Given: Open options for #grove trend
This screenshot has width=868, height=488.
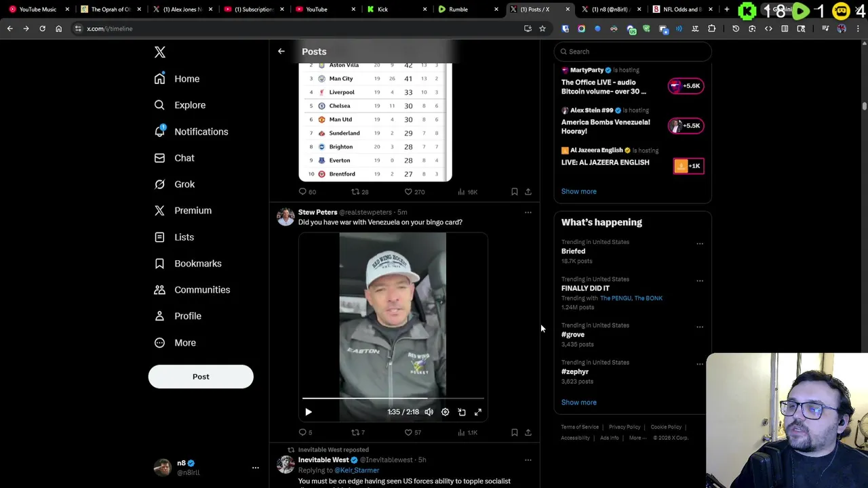Looking at the screenshot, I should coord(700,327).
